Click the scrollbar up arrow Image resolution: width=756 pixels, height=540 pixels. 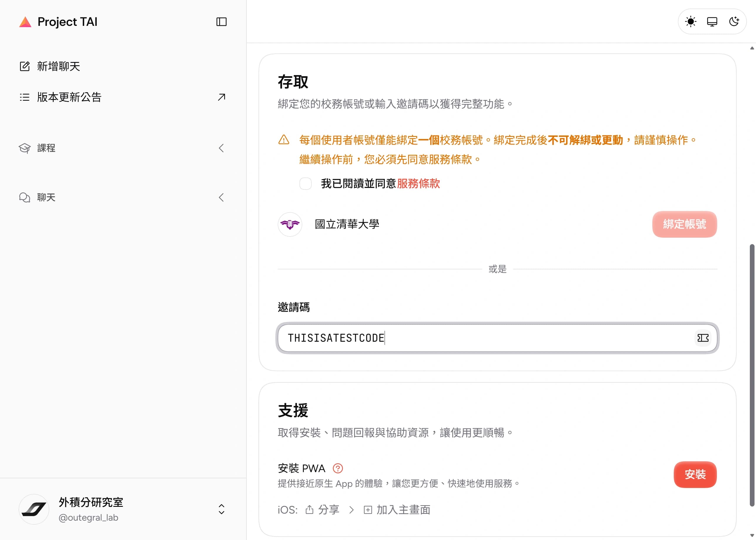coord(752,48)
